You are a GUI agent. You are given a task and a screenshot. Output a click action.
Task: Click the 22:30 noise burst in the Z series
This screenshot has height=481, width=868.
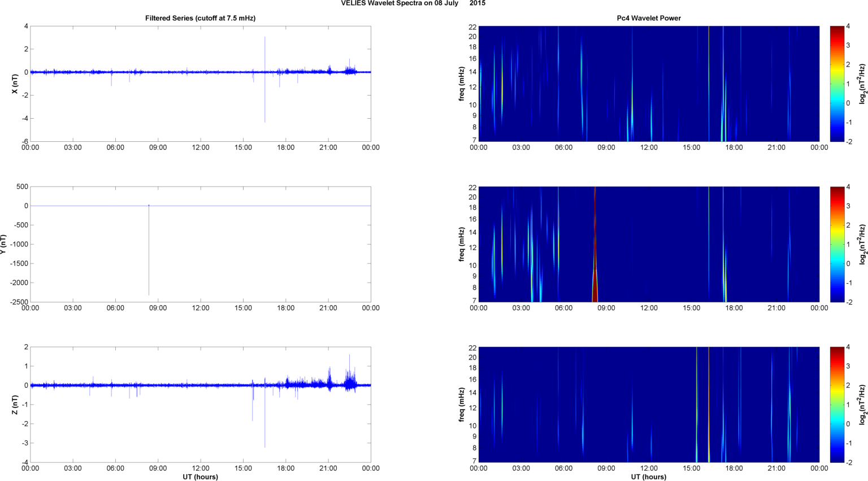coord(350,382)
